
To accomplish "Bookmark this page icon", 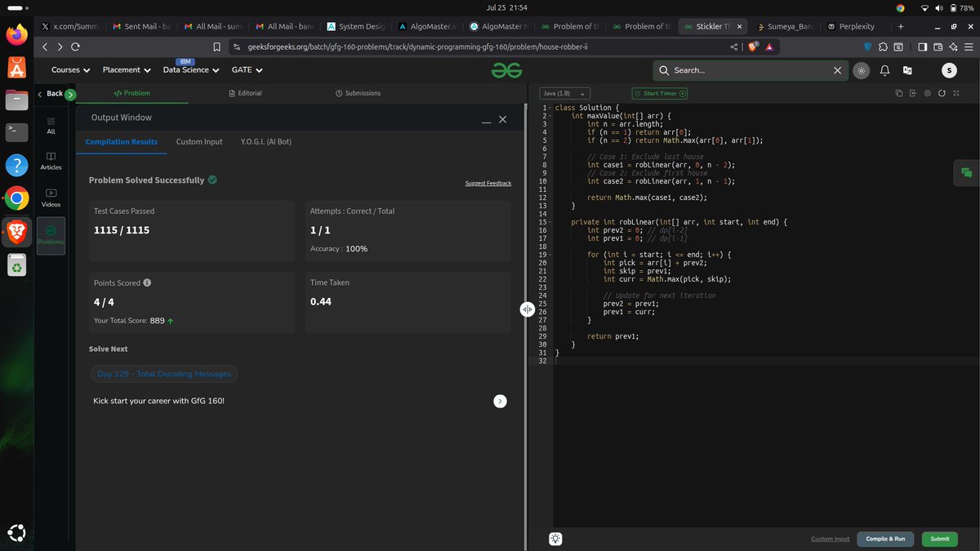I will [216, 47].
